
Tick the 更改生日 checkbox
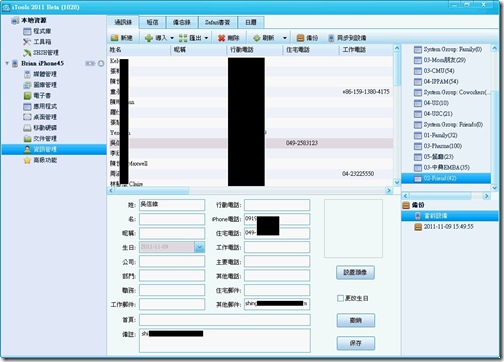pos(340,298)
